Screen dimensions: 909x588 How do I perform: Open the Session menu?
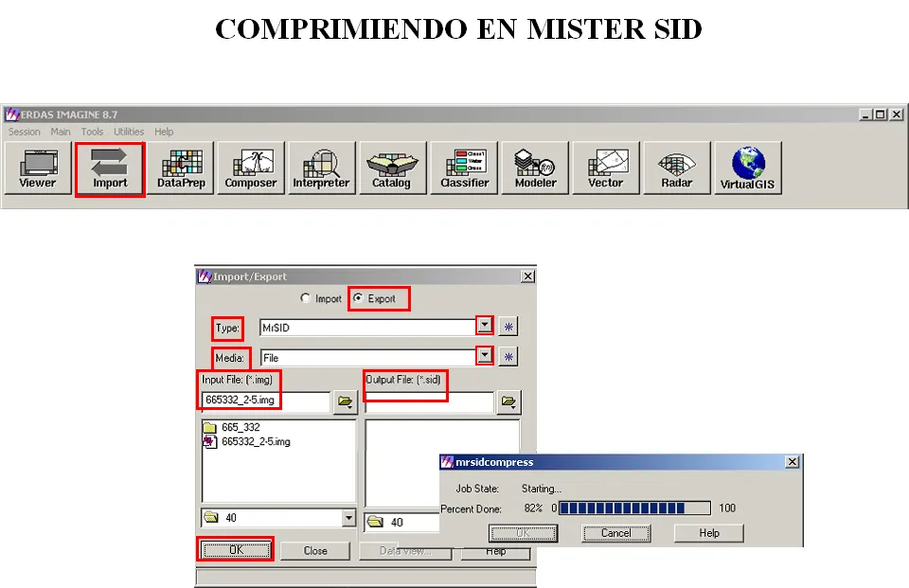point(25,132)
